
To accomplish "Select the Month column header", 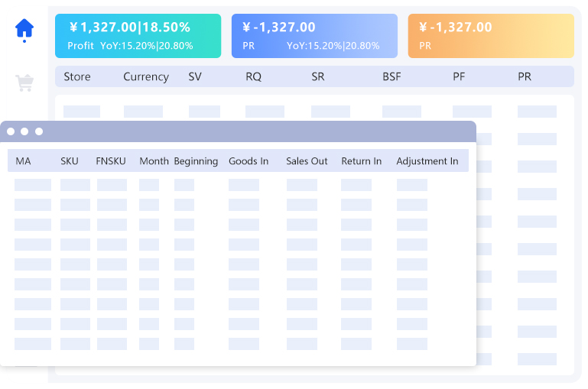I will point(154,161).
